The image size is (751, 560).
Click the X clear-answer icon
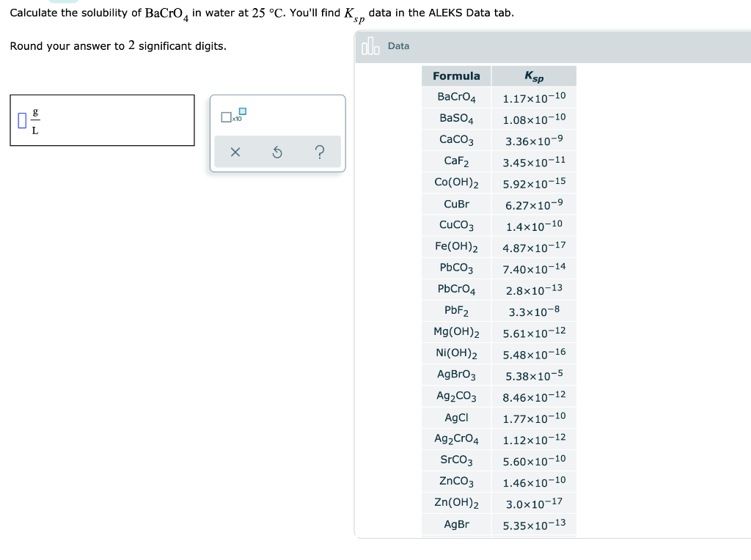[235, 152]
